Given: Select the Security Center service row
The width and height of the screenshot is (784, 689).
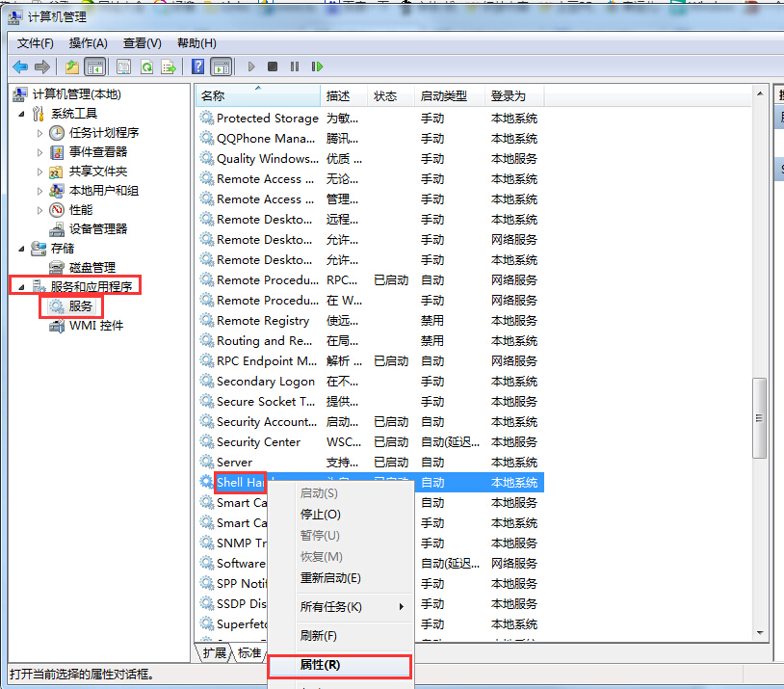Looking at the screenshot, I should point(370,442).
